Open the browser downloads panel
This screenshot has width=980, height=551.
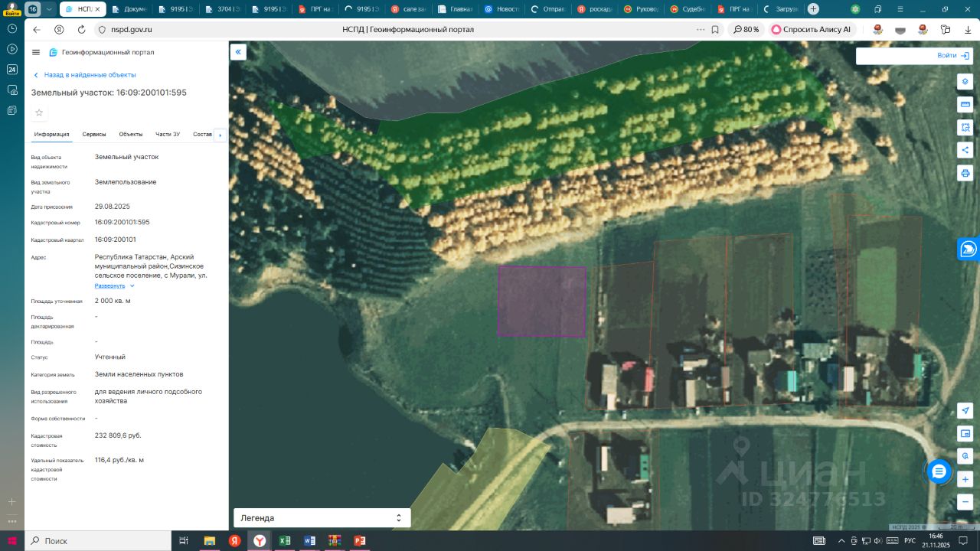tap(968, 29)
